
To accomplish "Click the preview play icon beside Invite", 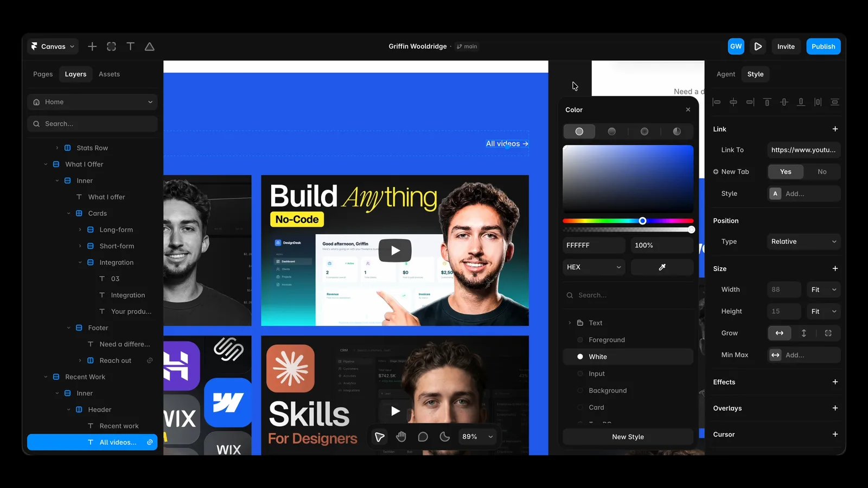I will [x=758, y=47].
